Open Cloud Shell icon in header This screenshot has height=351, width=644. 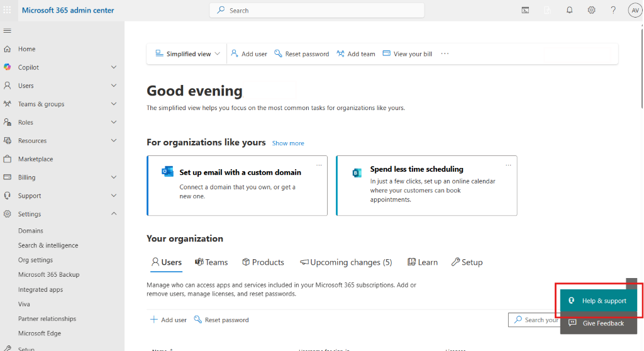pos(525,10)
